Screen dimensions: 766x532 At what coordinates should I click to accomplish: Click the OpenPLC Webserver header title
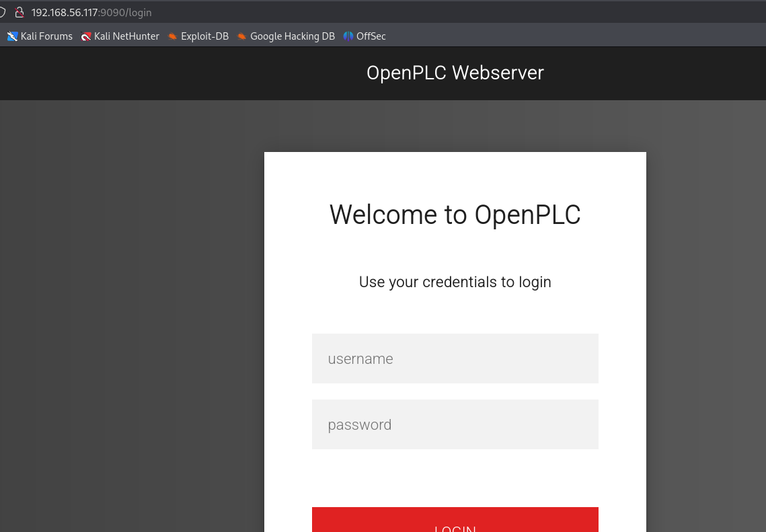pos(455,73)
